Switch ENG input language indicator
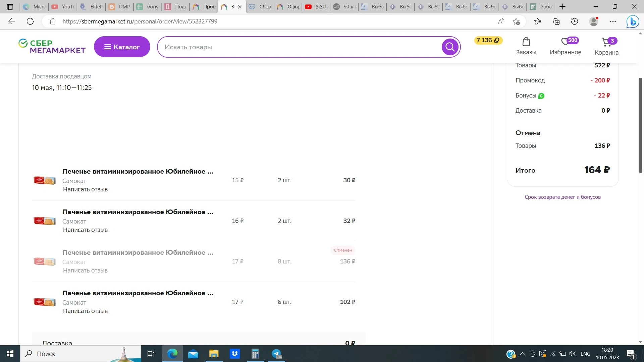Screen dimensions: 644x362 [585, 354]
